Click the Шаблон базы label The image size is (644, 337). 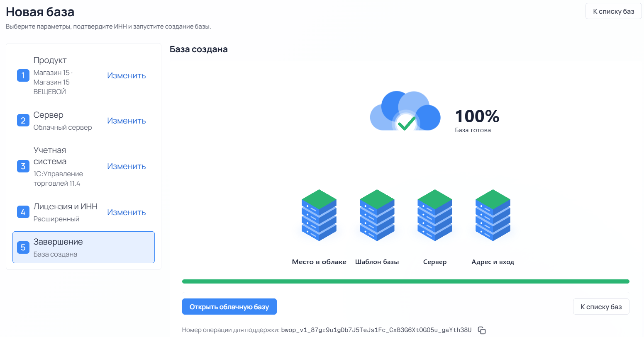[x=377, y=262]
